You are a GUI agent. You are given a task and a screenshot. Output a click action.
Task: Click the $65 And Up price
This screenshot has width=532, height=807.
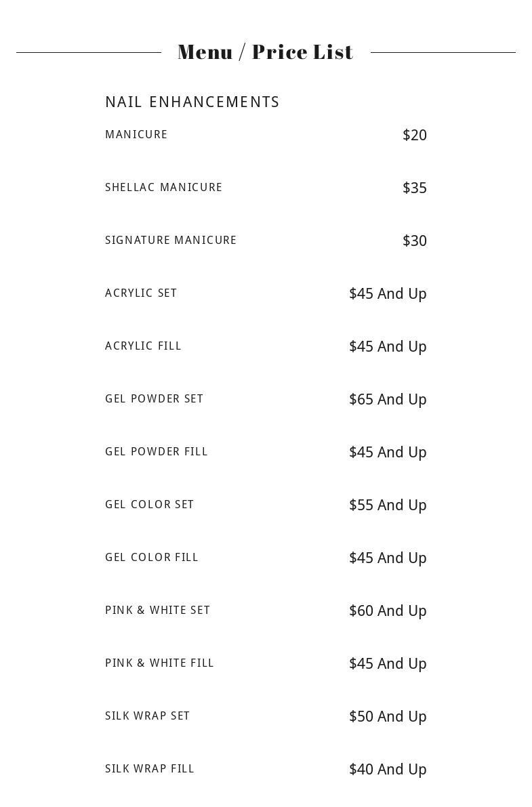click(388, 400)
